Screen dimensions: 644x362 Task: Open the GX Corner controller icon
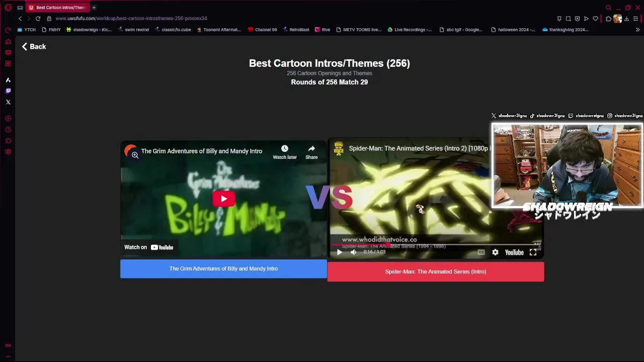[20, 8]
